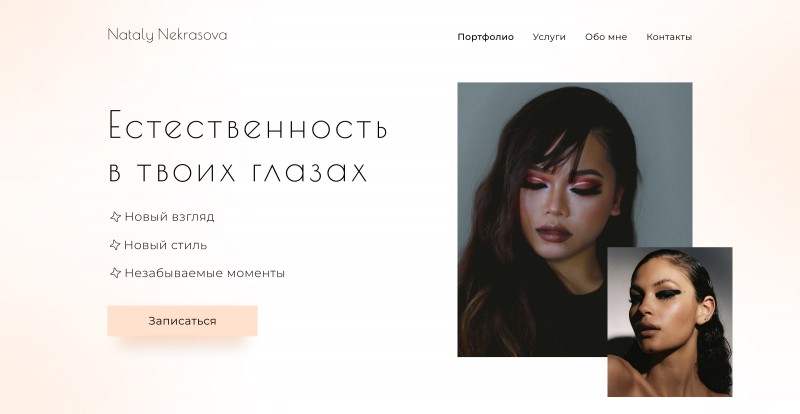Click the star icon beside Новый взгляд
Viewport: 800px width, 414px height.
[x=115, y=217]
